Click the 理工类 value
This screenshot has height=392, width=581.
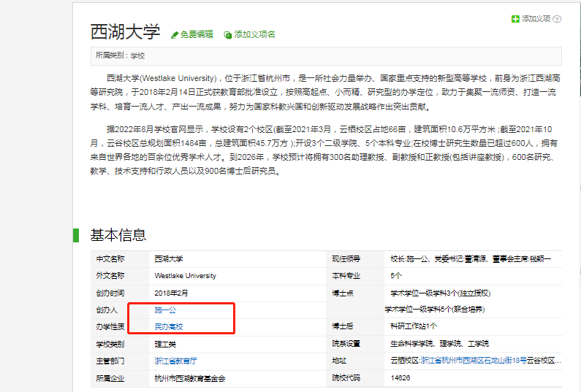[165, 345]
